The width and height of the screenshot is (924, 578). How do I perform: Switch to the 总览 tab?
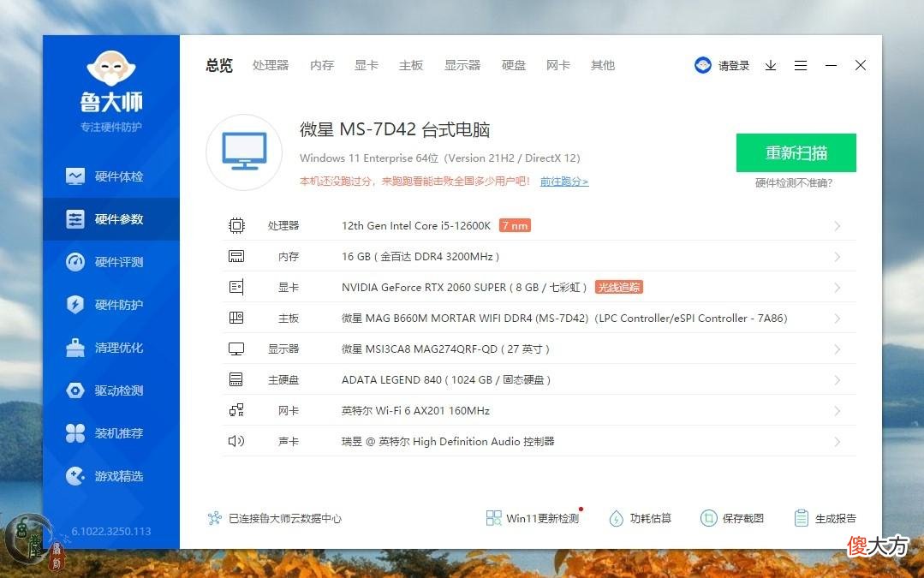[219, 65]
